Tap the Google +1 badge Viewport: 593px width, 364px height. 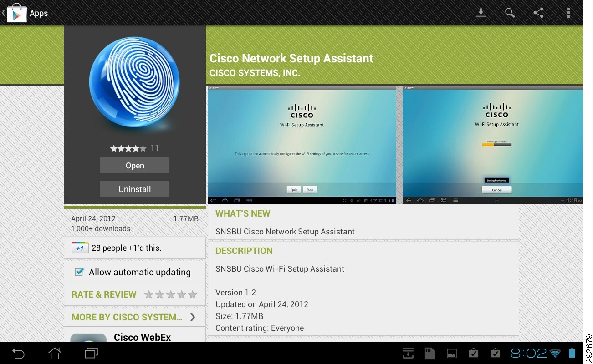[80, 248]
